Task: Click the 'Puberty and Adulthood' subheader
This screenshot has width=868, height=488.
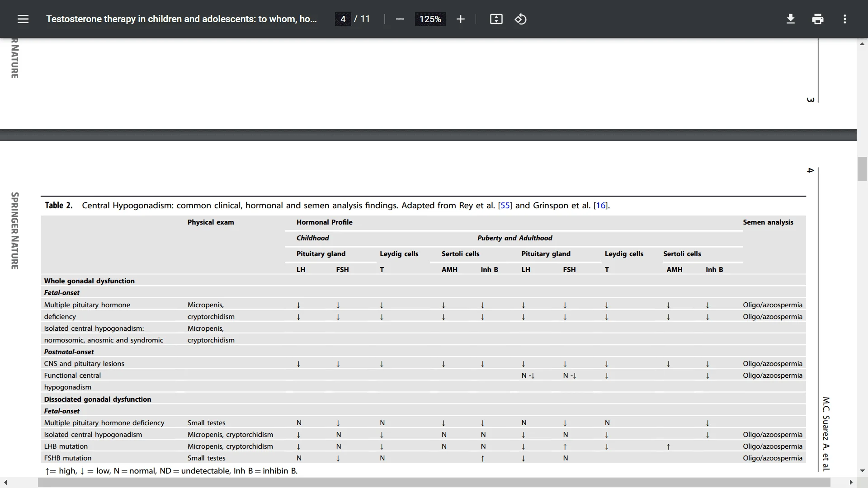Action: (x=514, y=238)
